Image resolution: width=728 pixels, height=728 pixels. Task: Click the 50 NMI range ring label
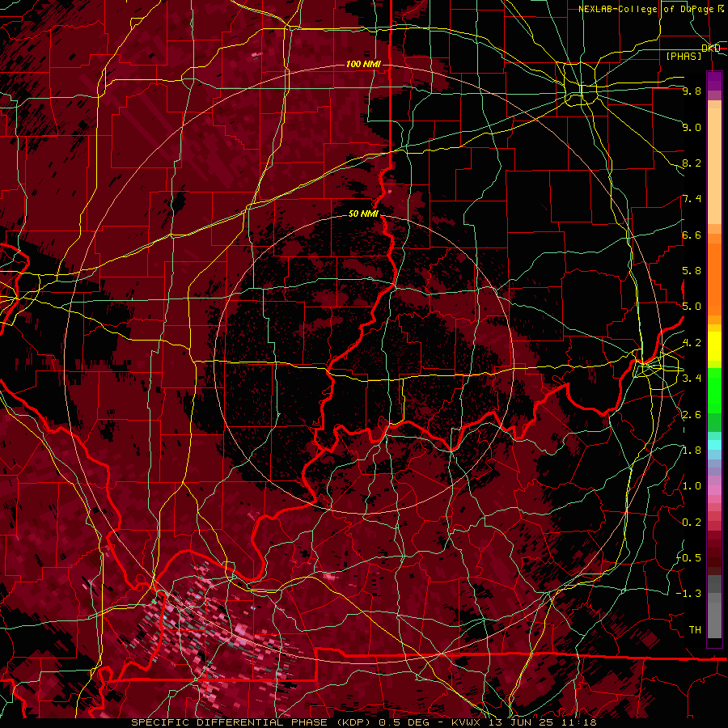click(x=363, y=214)
